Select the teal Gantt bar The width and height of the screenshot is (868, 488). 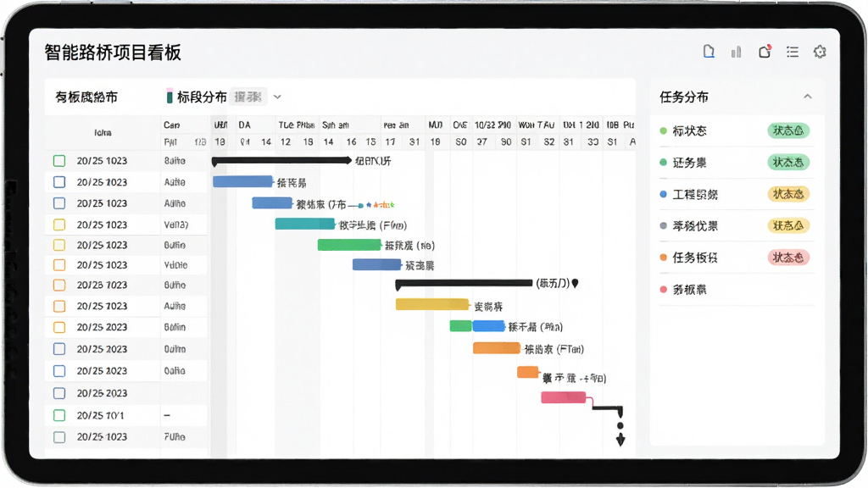click(x=305, y=224)
